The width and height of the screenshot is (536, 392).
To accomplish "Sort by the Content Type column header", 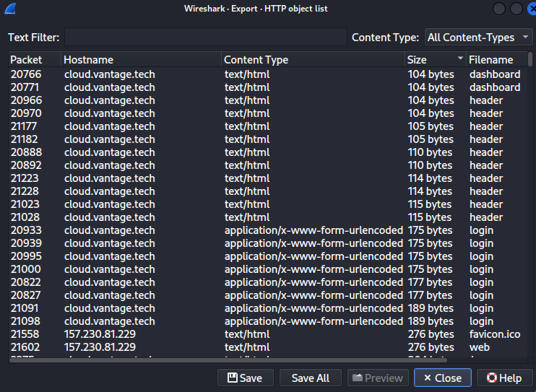I will pos(313,59).
